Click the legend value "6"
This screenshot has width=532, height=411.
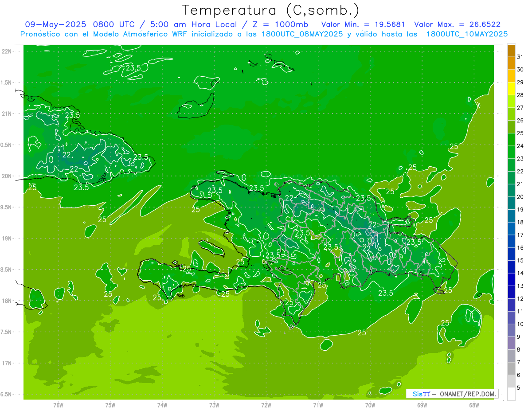(519, 375)
